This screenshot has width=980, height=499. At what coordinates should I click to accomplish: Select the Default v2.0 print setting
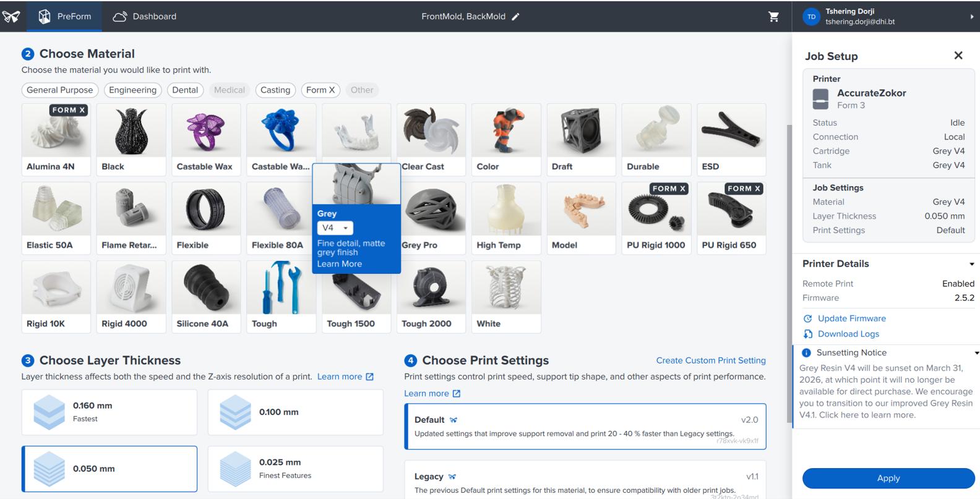585,427
